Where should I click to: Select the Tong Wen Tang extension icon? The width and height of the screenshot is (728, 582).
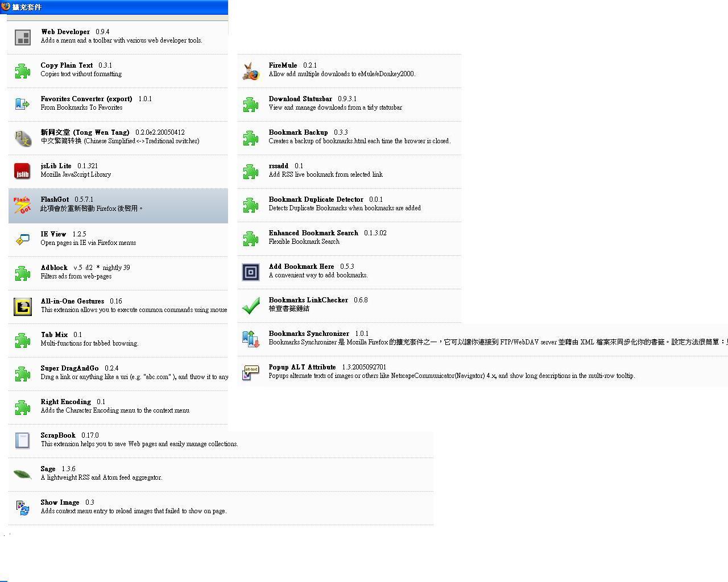pyautogui.click(x=23, y=138)
